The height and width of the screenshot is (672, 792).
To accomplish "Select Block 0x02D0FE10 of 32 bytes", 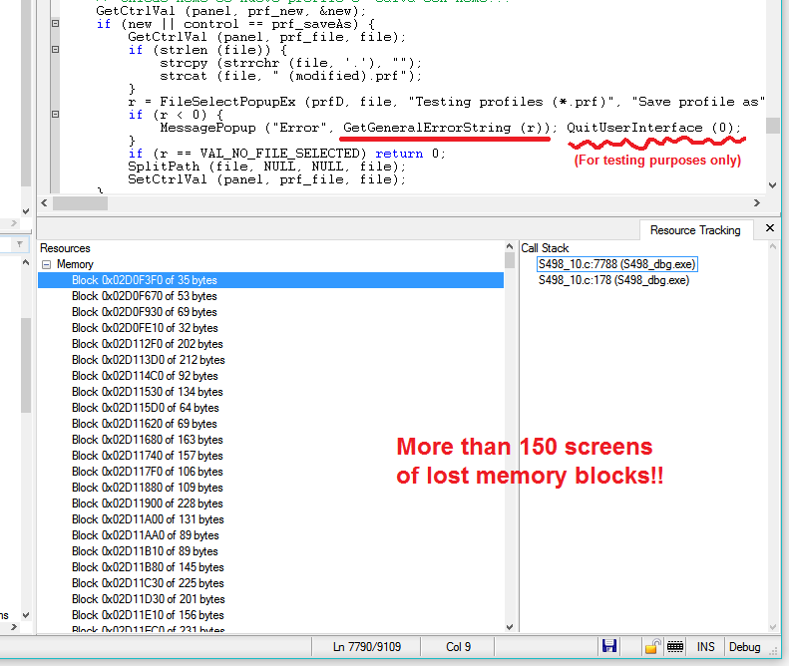I will [x=146, y=330].
